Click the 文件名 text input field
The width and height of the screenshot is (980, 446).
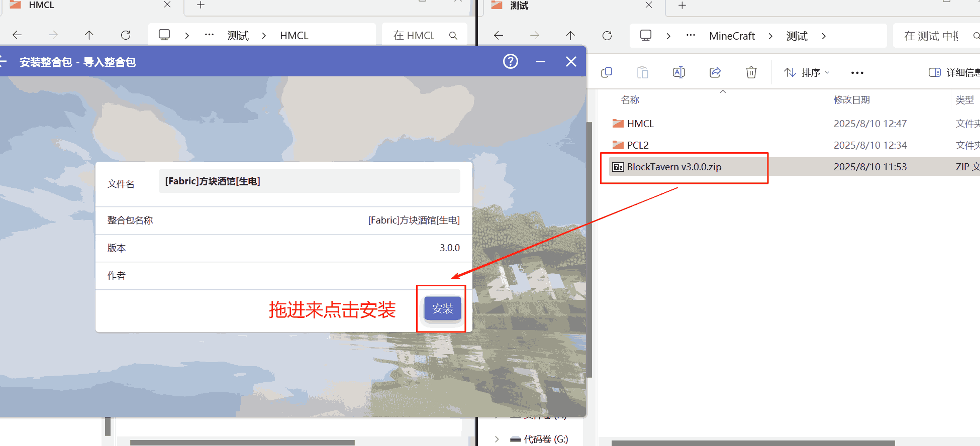click(309, 181)
